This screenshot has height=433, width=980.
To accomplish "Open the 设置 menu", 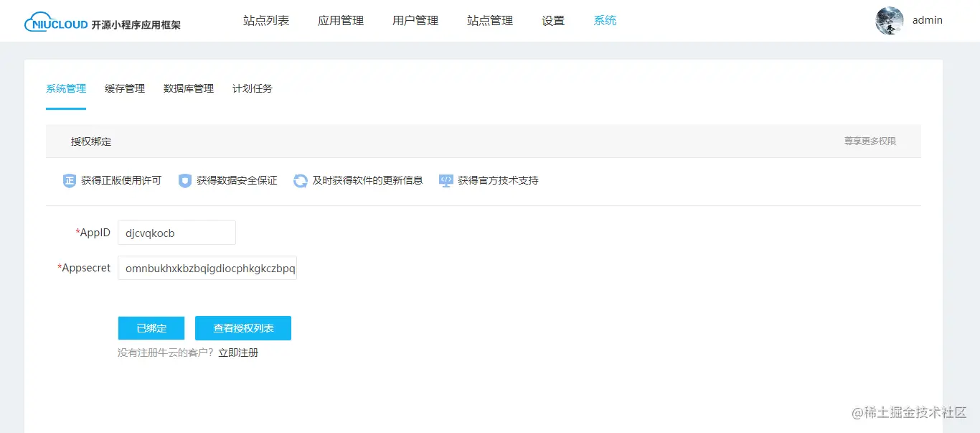I will point(552,20).
